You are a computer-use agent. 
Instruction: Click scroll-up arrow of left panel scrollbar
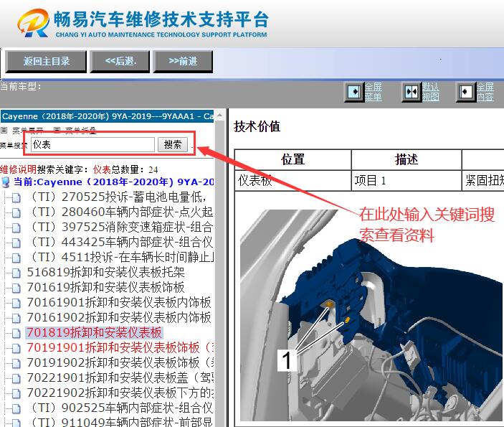(x=219, y=115)
